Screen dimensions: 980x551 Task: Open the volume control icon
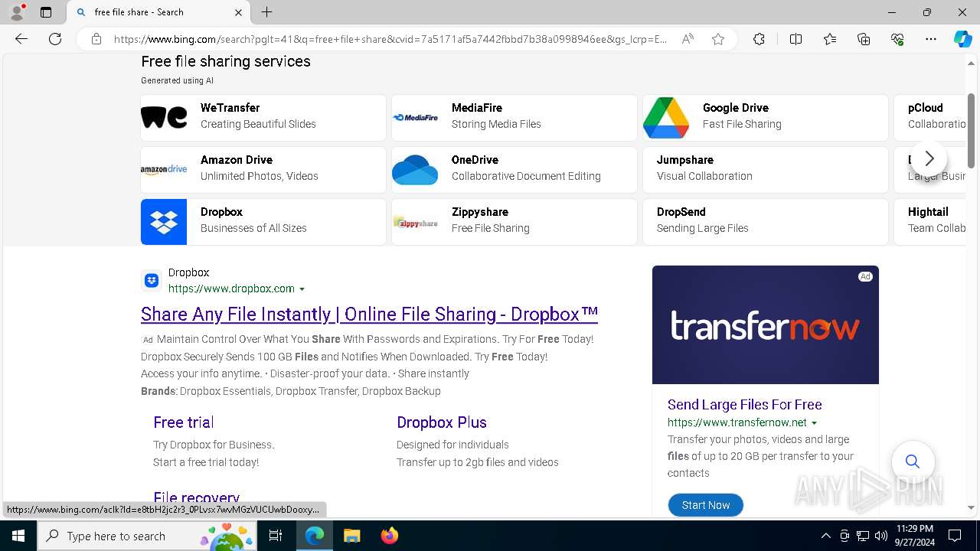point(880,536)
